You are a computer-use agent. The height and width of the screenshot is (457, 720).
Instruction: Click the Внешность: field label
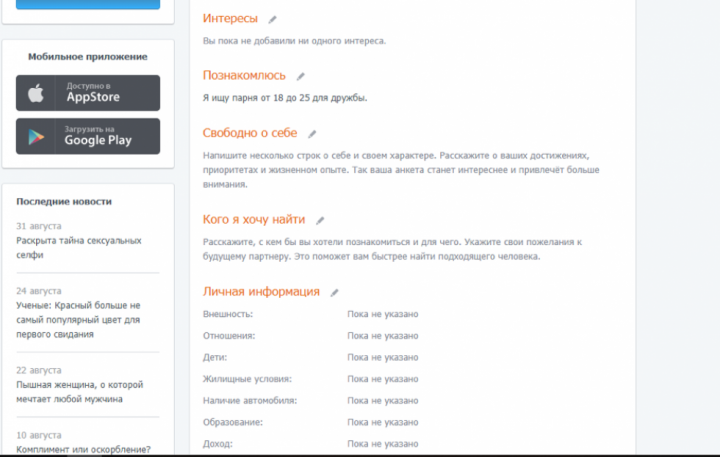click(x=228, y=314)
